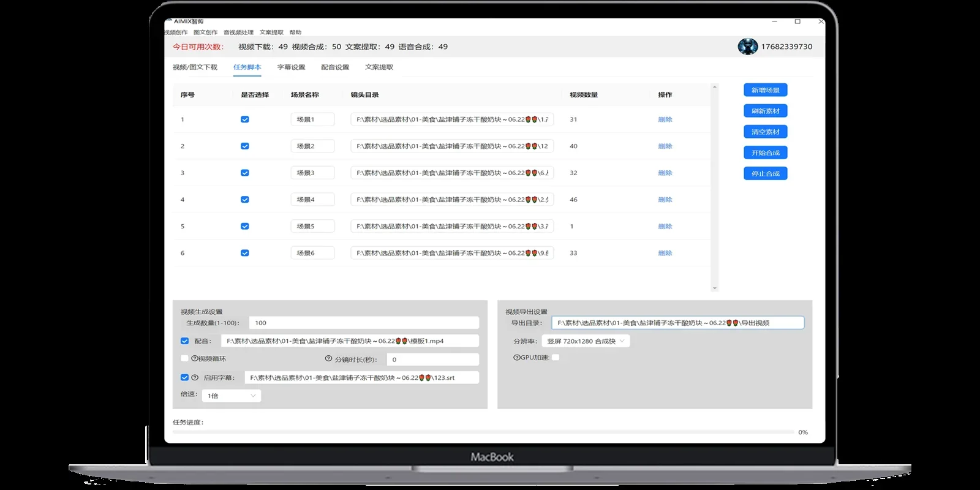Open the 音视频处理 menu
This screenshot has height=490, width=980.
(x=238, y=32)
